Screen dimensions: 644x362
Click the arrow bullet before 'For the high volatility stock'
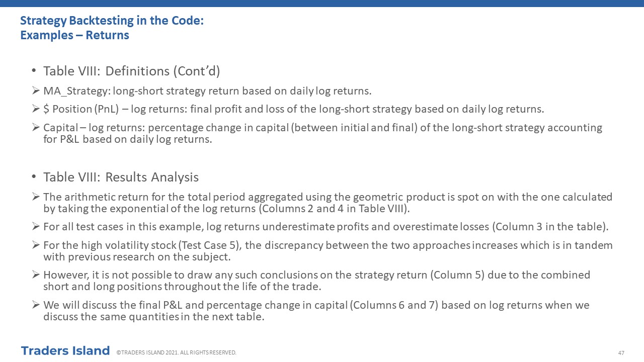tap(36, 245)
